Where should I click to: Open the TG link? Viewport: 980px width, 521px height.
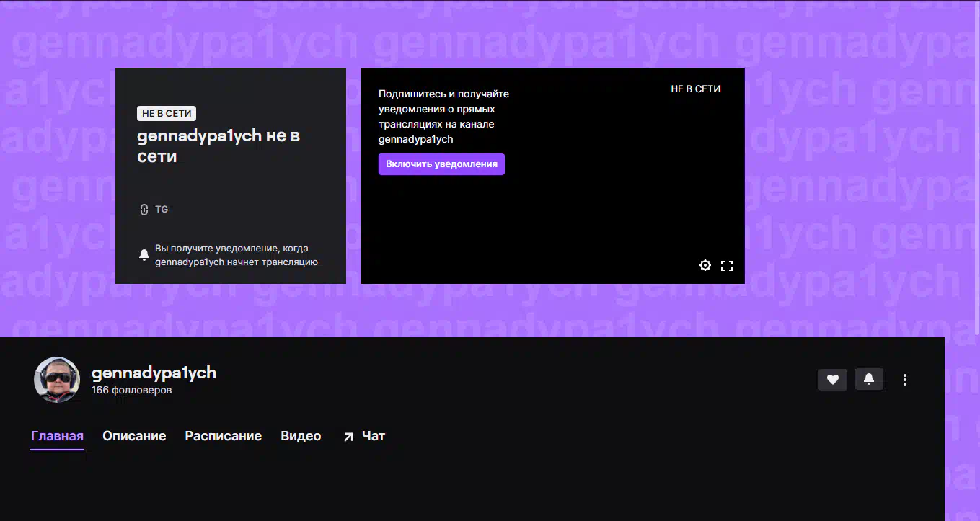(154, 210)
